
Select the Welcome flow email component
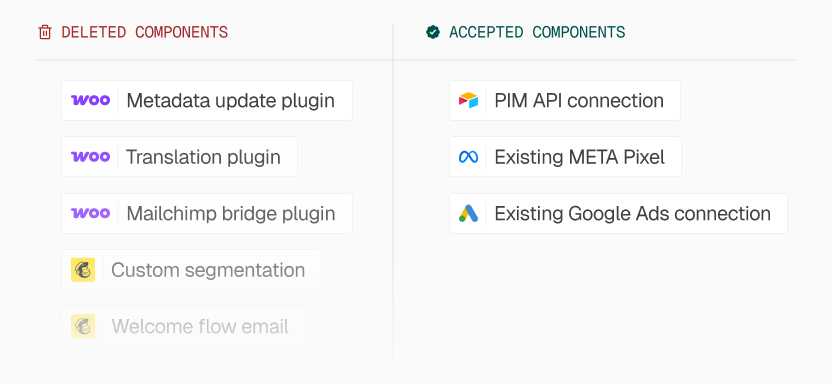183,326
